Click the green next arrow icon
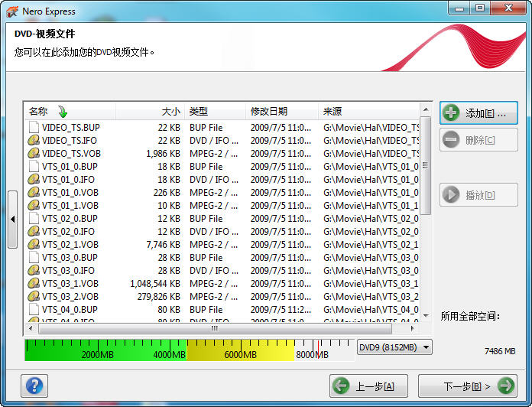 [506, 386]
